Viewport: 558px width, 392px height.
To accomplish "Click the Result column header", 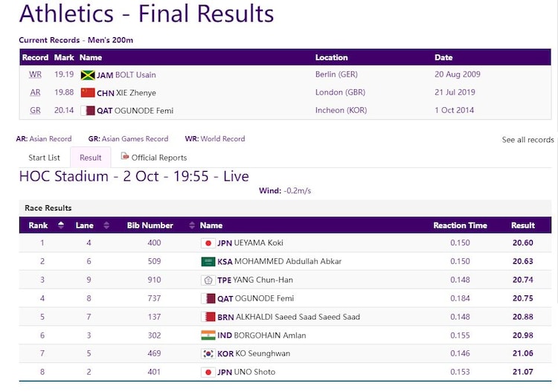I will pyautogui.click(x=522, y=225).
